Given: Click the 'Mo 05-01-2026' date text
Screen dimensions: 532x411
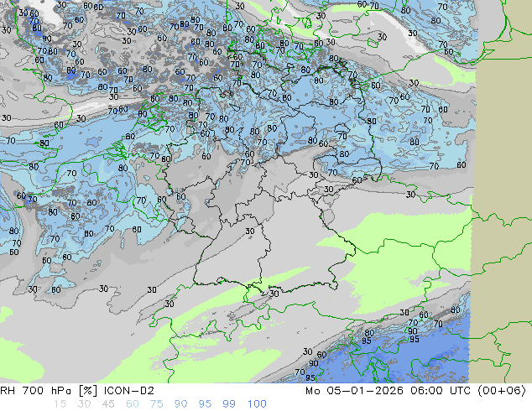Looking at the screenshot, I should pos(354,391).
